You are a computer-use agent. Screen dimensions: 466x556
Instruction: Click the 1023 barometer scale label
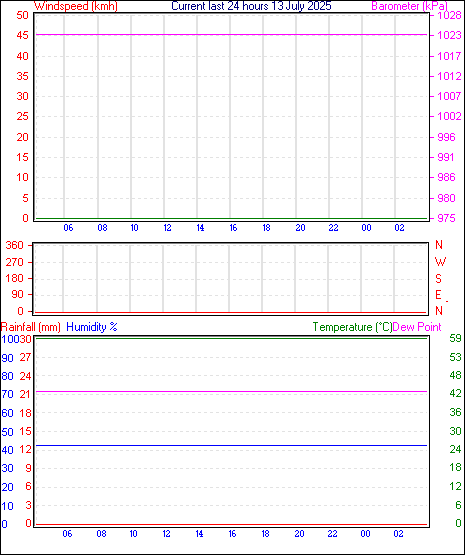point(449,35)
